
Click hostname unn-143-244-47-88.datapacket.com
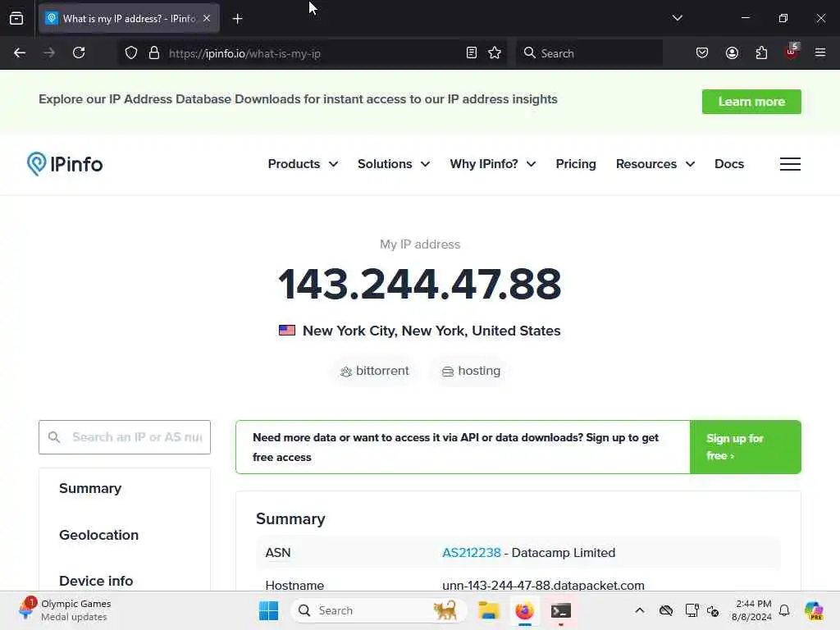click(x=543, y=585)
